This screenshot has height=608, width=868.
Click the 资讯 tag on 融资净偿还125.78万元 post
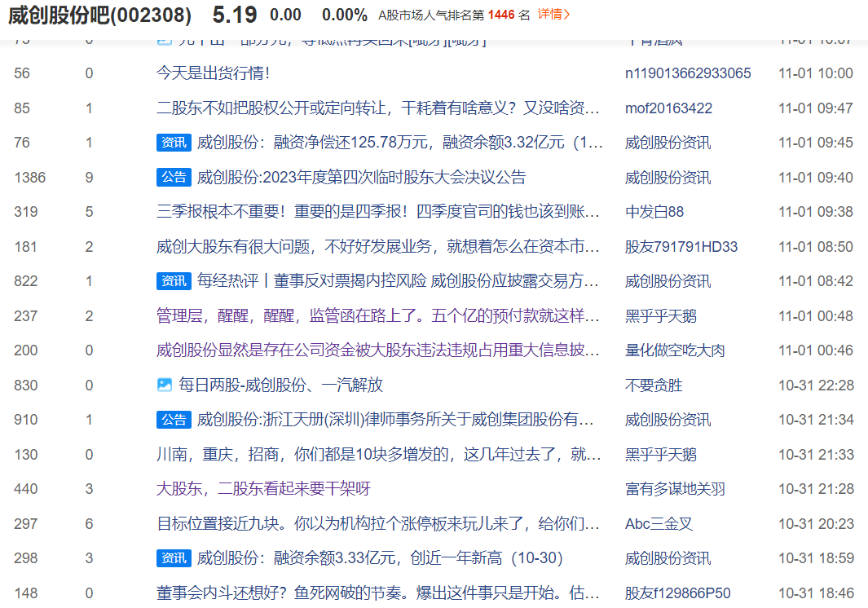coord(174,143)
